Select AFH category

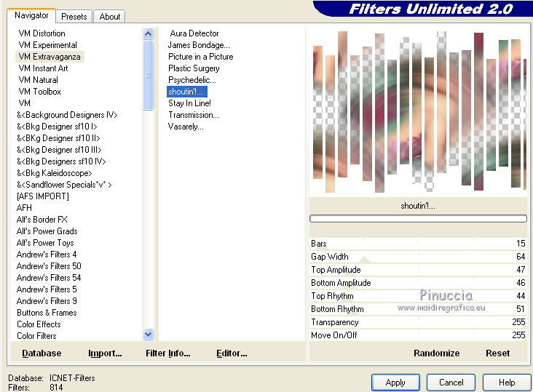[x=24, y=208]
